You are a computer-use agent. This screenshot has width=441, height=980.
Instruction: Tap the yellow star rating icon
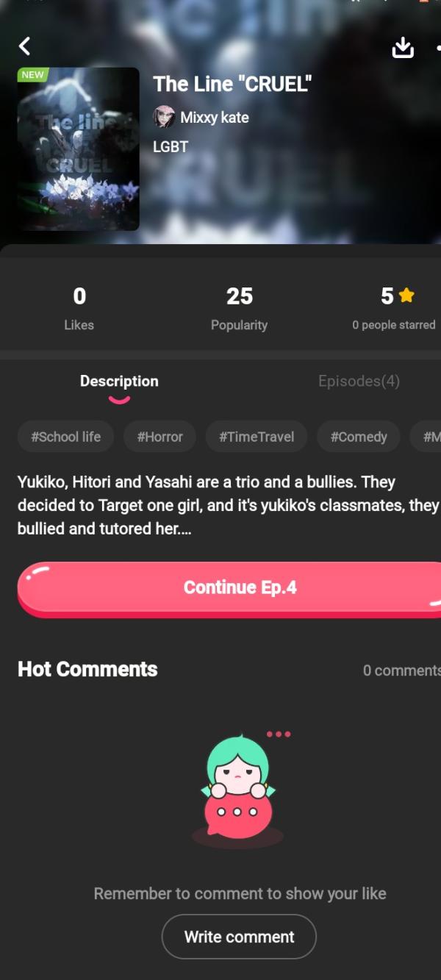[x=406, y=296]
